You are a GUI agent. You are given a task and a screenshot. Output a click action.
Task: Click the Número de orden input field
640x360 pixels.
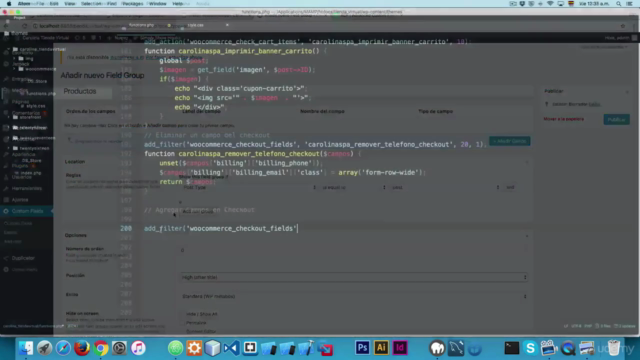pos(354,250)
